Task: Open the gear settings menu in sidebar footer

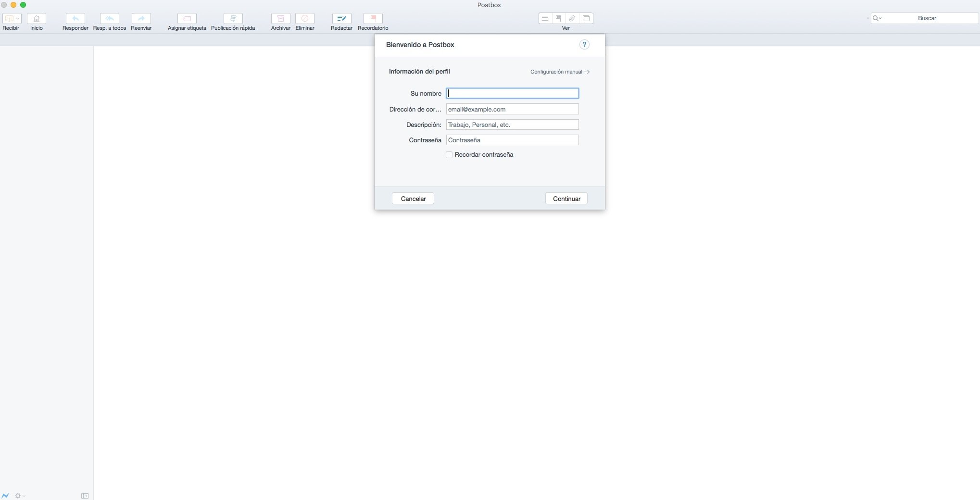Action: (x=20, y=495)
